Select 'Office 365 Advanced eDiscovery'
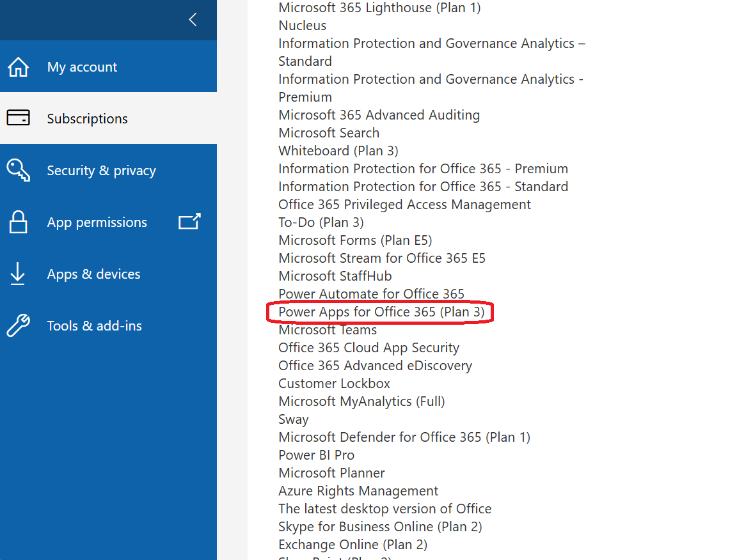This screenshot has width=737, height=560. pyautogui.click(x=375, y=366)
